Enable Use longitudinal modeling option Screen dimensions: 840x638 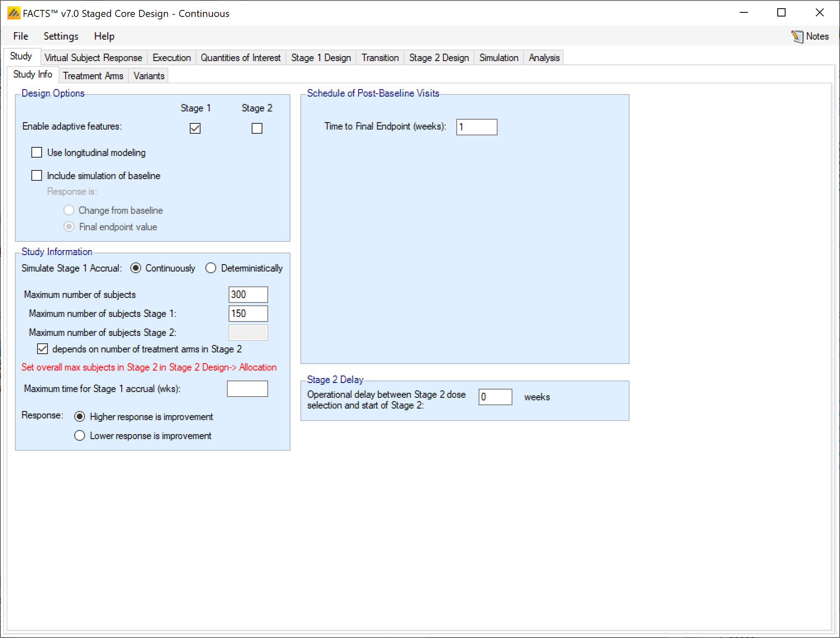(37, 153)
